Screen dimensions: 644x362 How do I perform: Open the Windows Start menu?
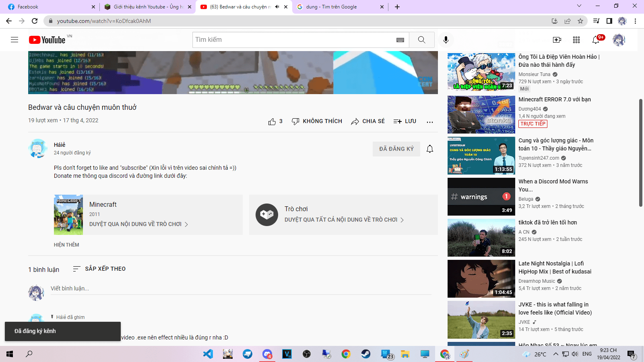pyautogui.click(x=10, y=354)
